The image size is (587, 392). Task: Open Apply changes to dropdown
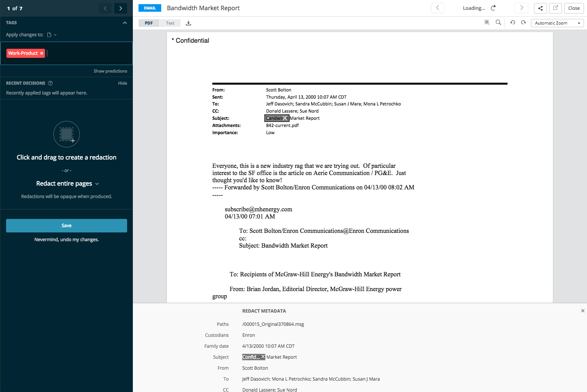coord(52,35)
